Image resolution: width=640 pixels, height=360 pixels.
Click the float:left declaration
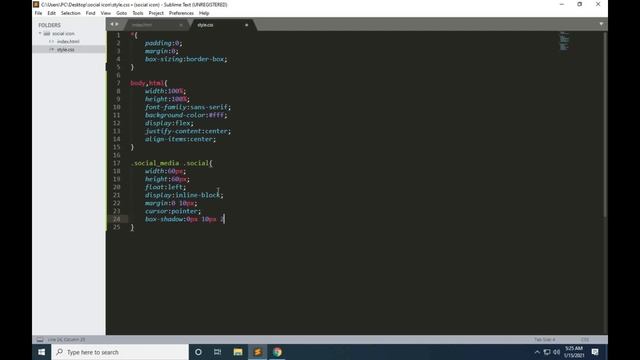click(x=165, y=187)
